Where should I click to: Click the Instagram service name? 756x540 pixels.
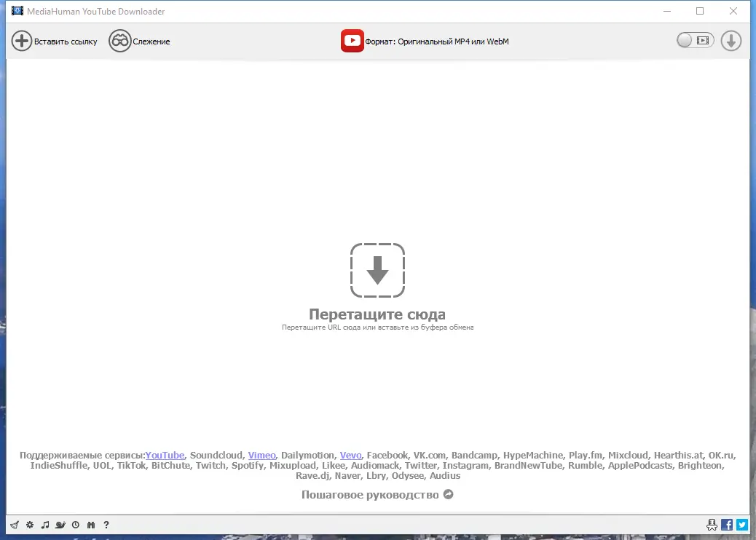click(465, 465)
